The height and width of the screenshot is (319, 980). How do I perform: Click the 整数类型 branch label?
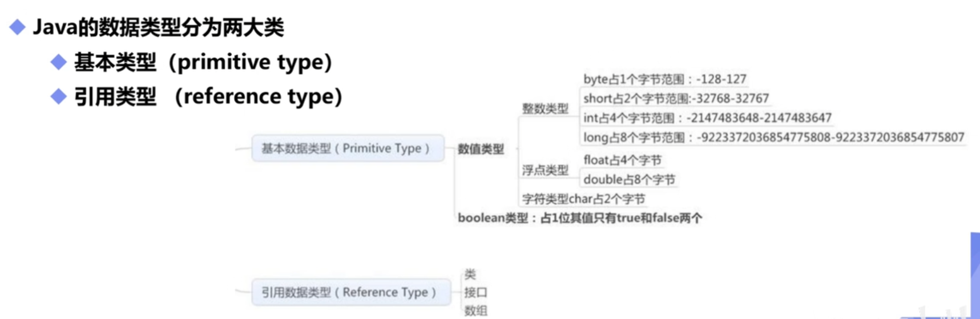point(545,108)
